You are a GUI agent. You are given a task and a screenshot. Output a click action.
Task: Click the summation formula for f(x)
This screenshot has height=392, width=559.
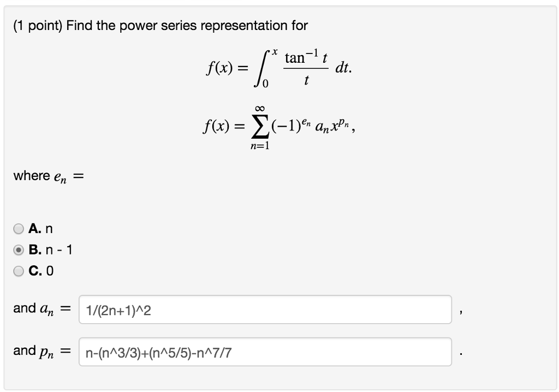click(278, 126)
